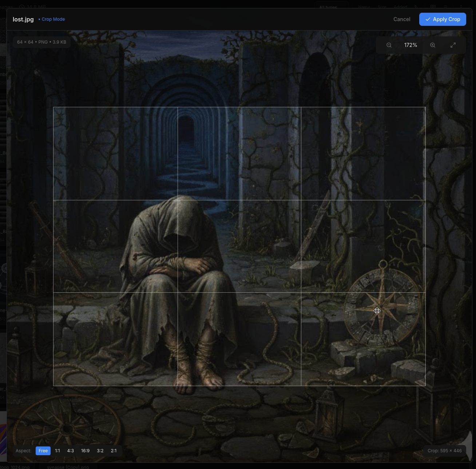Open the three-dot overflow menu
The image size is (476, 469).
[461, 7]
